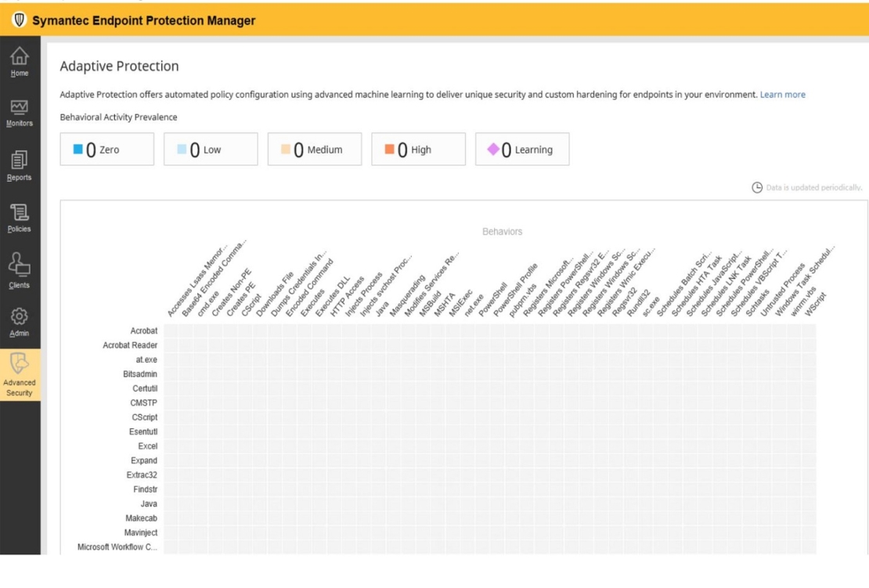Select the High prevalence tile
Screen dimensions: 869x588
418,150
